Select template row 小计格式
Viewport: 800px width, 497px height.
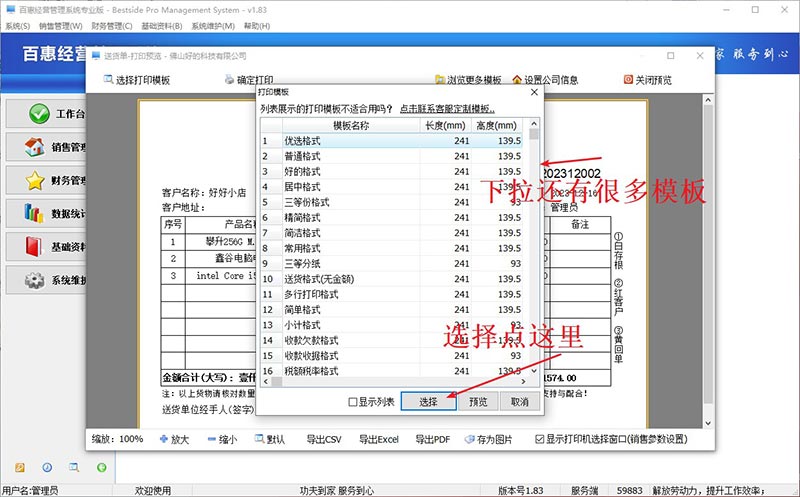[393, 325]
